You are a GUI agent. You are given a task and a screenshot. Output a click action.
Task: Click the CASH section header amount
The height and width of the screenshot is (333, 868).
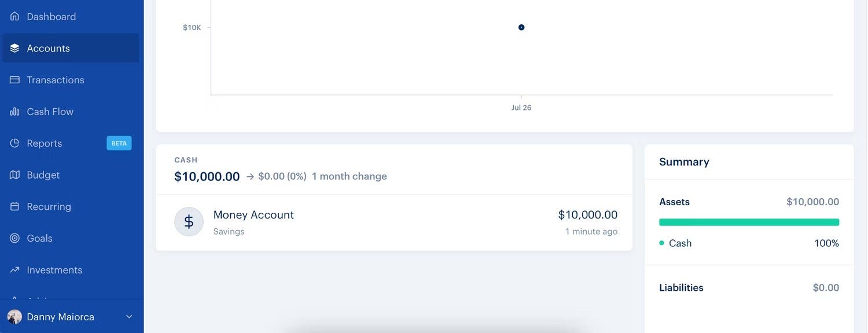pos(207,176)
